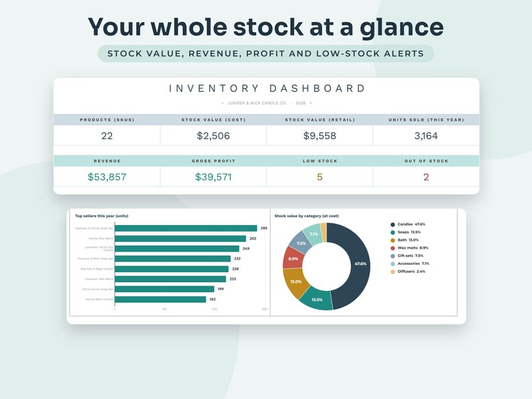Click the 'Juniper & Wick Candle Co. 2026' subtitle

click(267, 103)
